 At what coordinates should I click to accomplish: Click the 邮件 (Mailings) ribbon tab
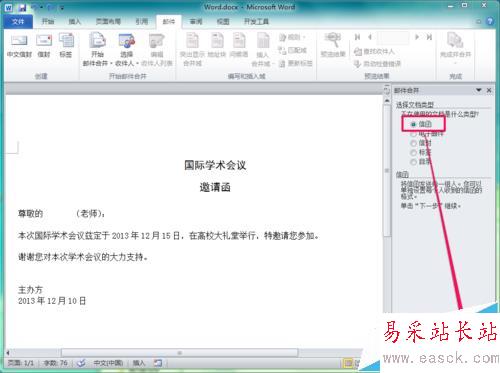tap(169, 22)
